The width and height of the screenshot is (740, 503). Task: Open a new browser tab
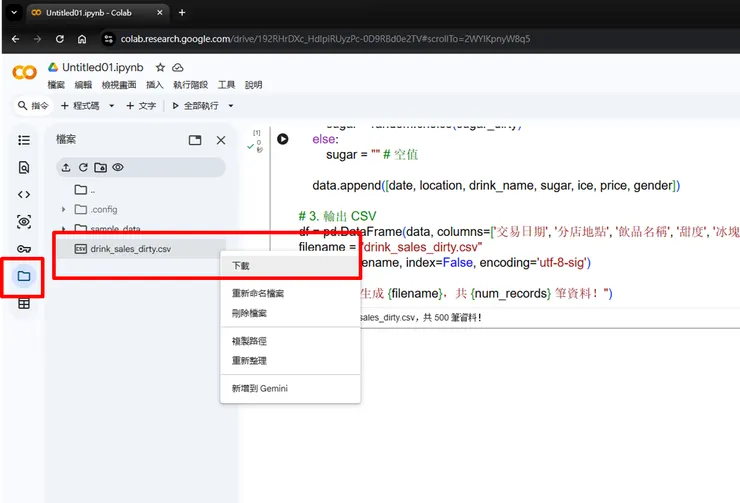pos(182,13)
